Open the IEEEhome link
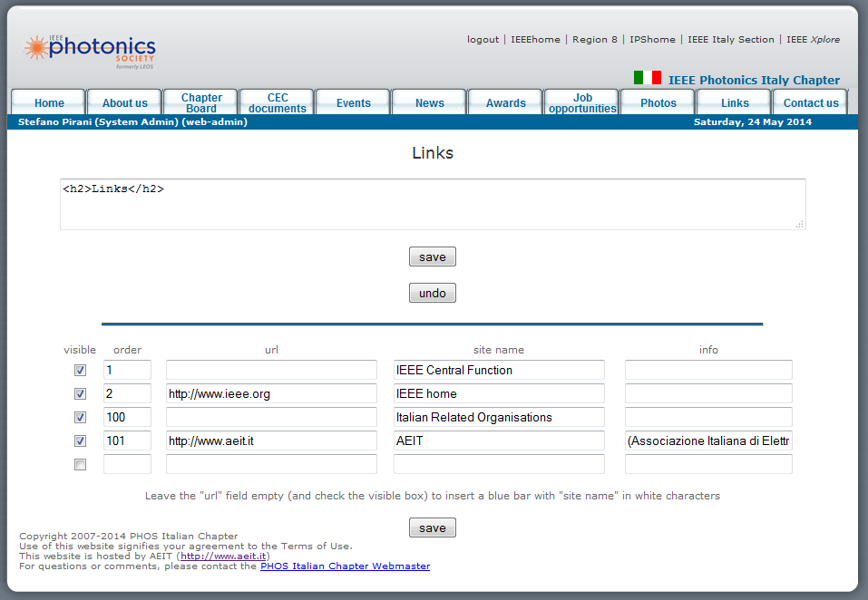Screen dimensions: 868x600 pyautogui.click(x=535, y=39)
